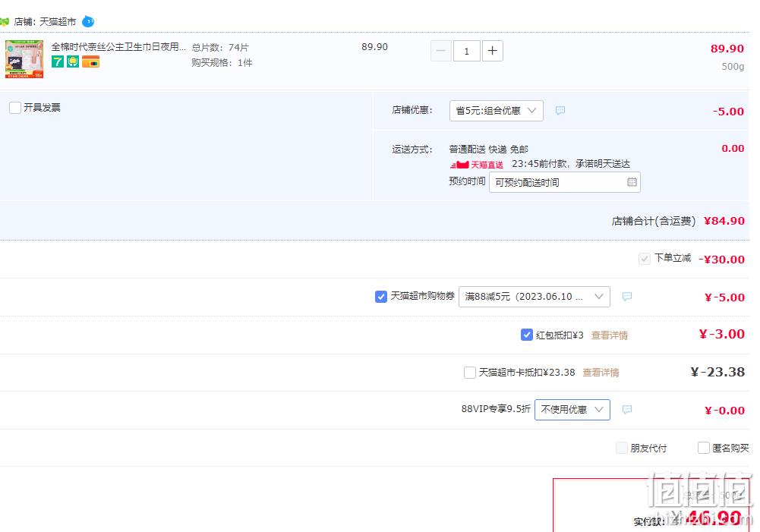Click the 天猫直送 delivery logo
The width and height of the screenshot is (760, 532).
[x=477, y=165]
